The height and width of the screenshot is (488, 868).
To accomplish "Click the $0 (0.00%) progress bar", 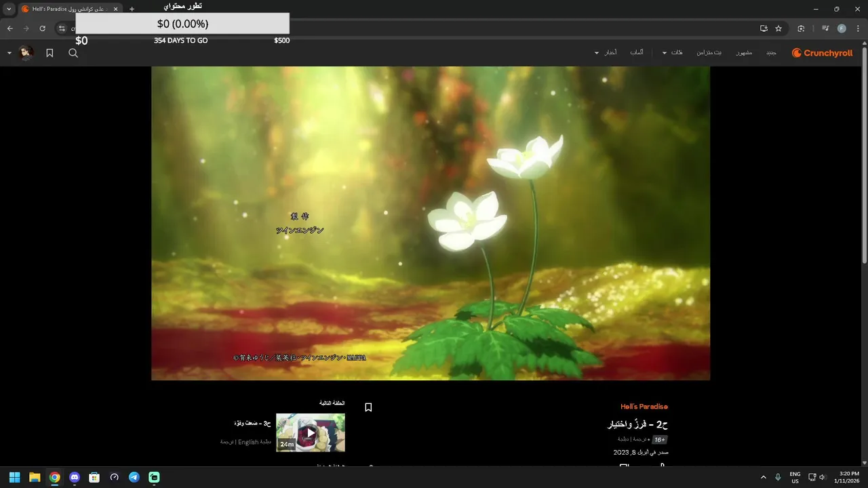I will 182,24.
